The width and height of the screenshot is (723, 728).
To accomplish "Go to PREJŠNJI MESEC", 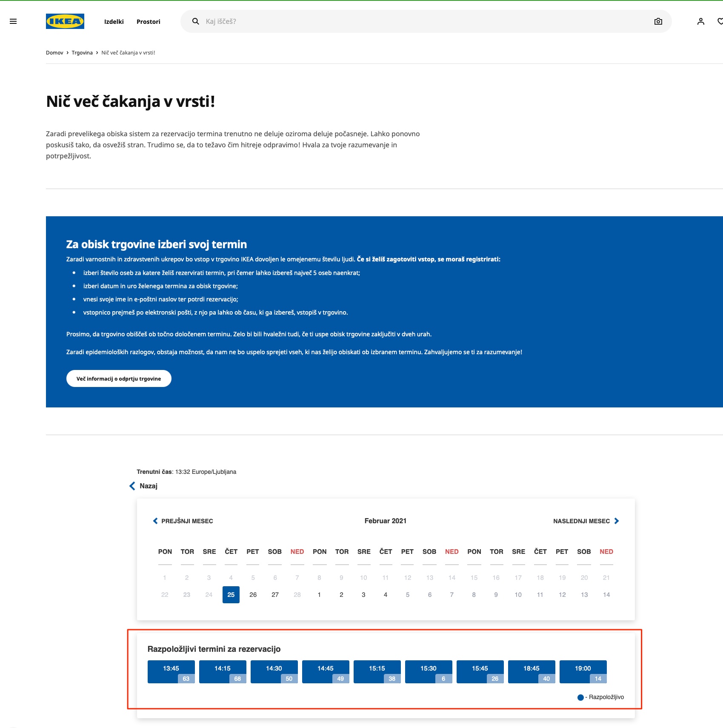I will tap(187, 521).
